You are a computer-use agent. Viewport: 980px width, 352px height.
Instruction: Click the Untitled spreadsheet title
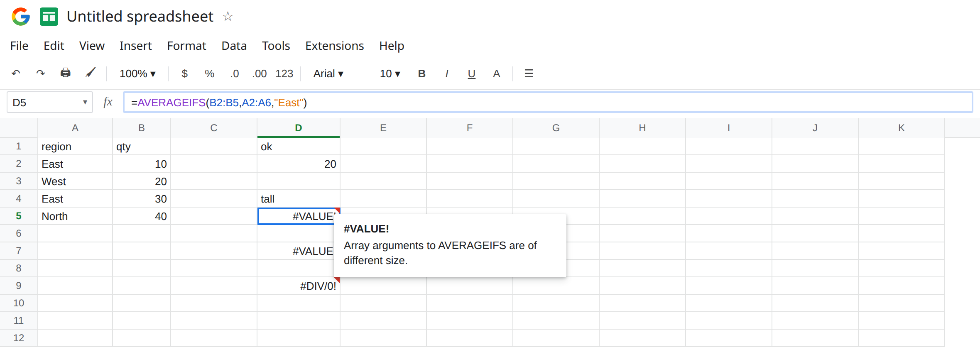(140, 17)
